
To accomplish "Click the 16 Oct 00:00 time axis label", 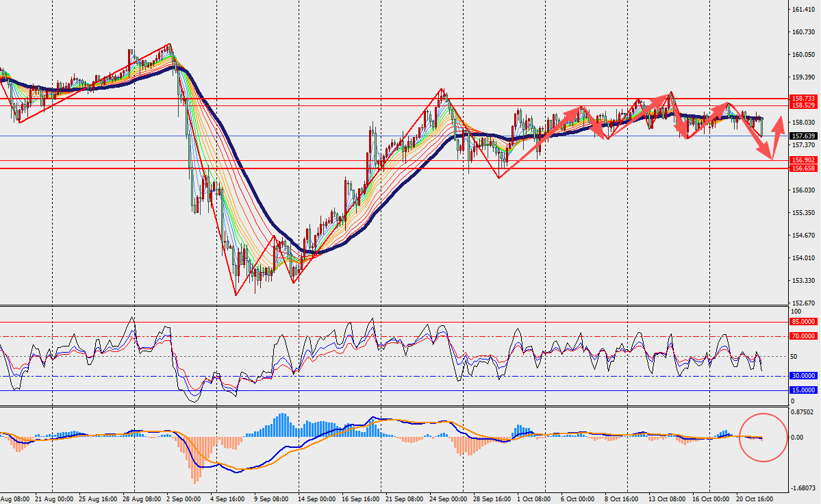I will point(711,499).
